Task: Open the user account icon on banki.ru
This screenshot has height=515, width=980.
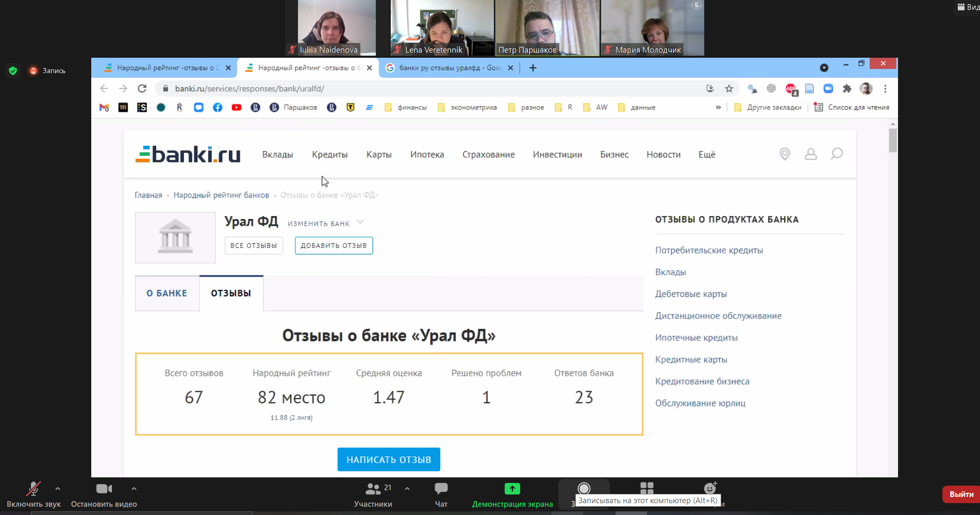Action: (811, 154)
